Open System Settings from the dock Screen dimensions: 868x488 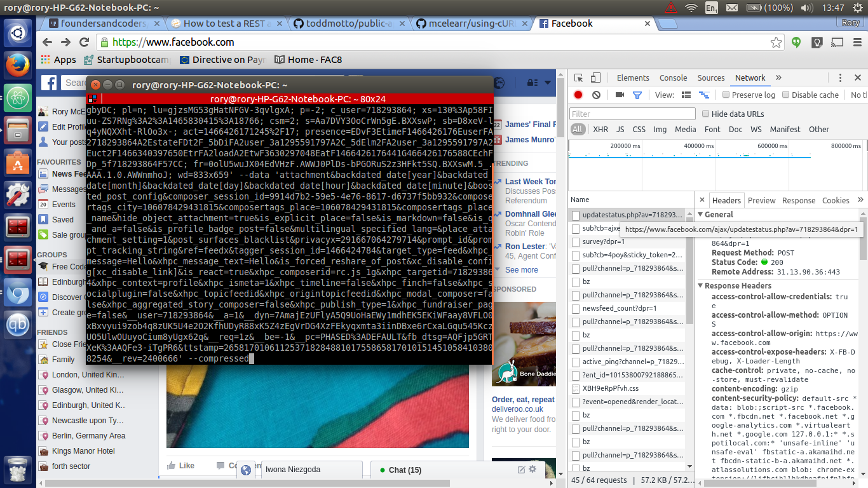pyautogui.click(x=17, y=195)
